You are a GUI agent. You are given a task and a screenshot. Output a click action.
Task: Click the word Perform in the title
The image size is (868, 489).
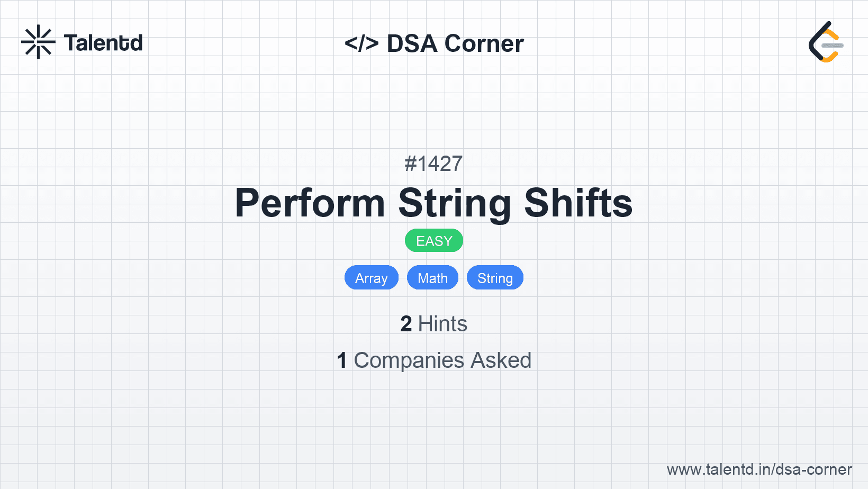tap(310, 203)
